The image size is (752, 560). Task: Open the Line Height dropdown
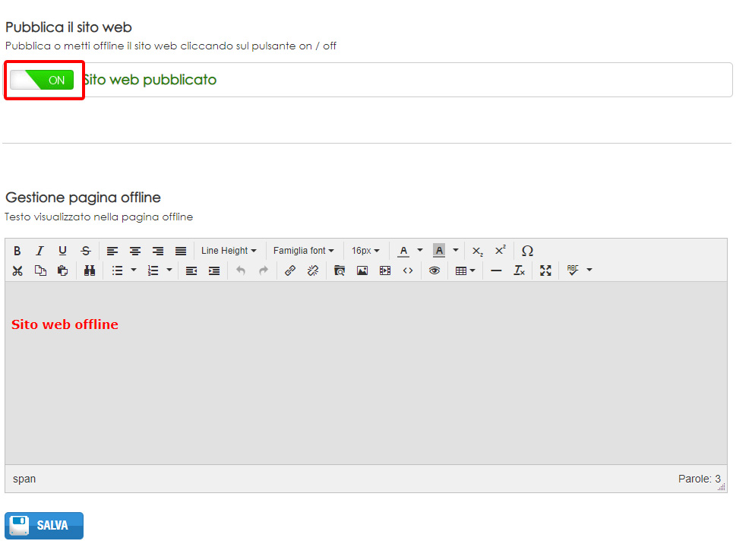point(229,251)
